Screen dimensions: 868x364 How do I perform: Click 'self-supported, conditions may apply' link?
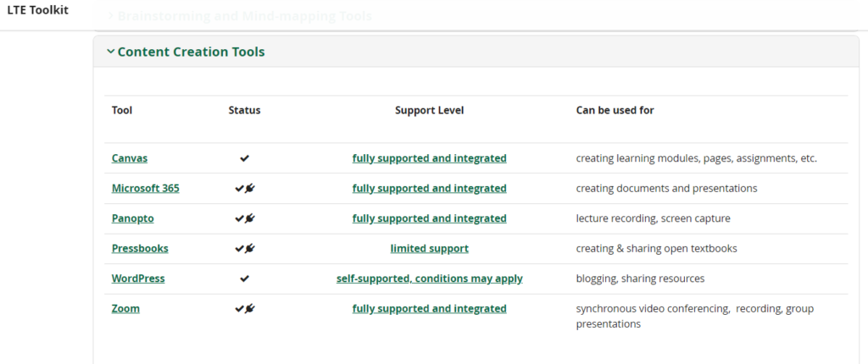429,279
